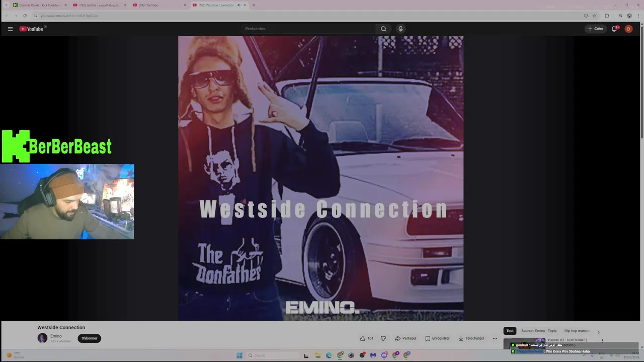Open YouTube notifications bell
This screenshot has height=362, width=644.
(614, 29)
